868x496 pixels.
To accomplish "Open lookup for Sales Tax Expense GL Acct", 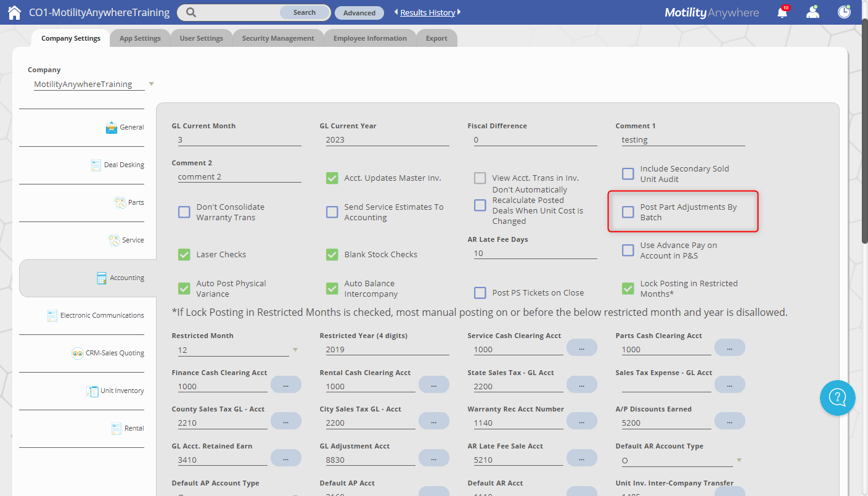I will pyautogui.click(x=729, y=384).
